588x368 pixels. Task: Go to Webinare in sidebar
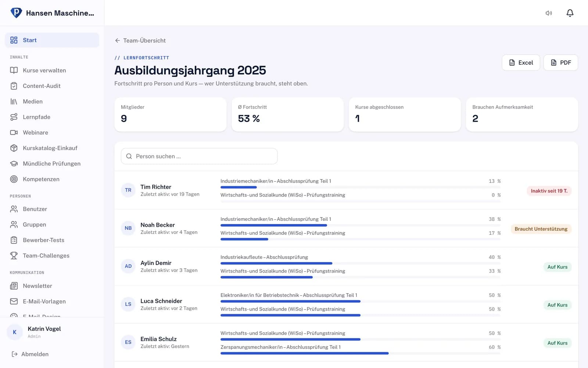52,132
